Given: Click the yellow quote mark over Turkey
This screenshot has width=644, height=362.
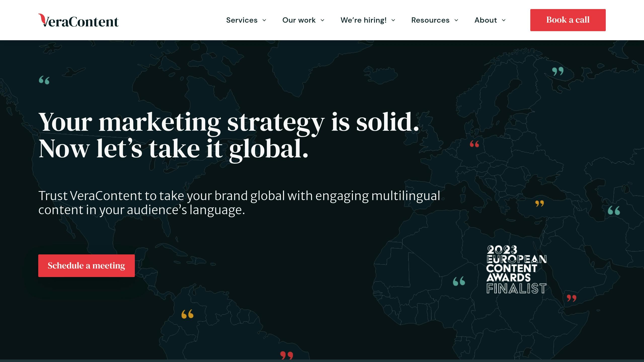Looking at the screenshot, I should tap(539, 203).
